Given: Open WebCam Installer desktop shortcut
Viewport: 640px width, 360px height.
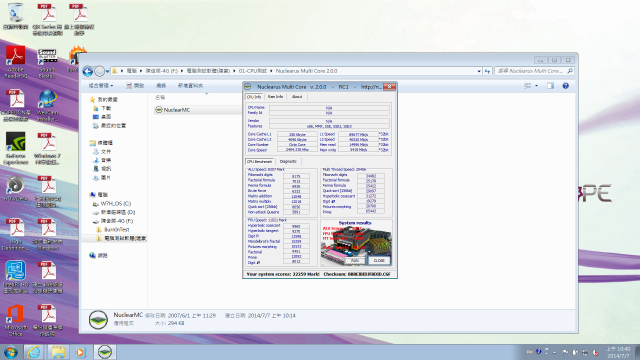Looking at the screenshot, I should [47, 106].
